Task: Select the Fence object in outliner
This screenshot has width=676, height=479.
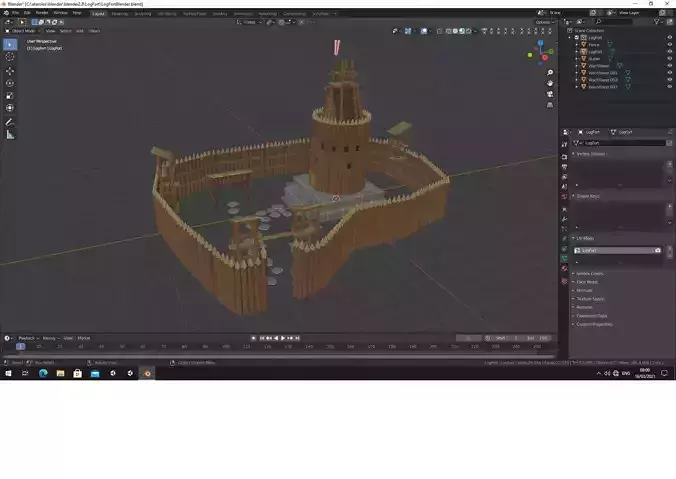Action: [594, 44]
